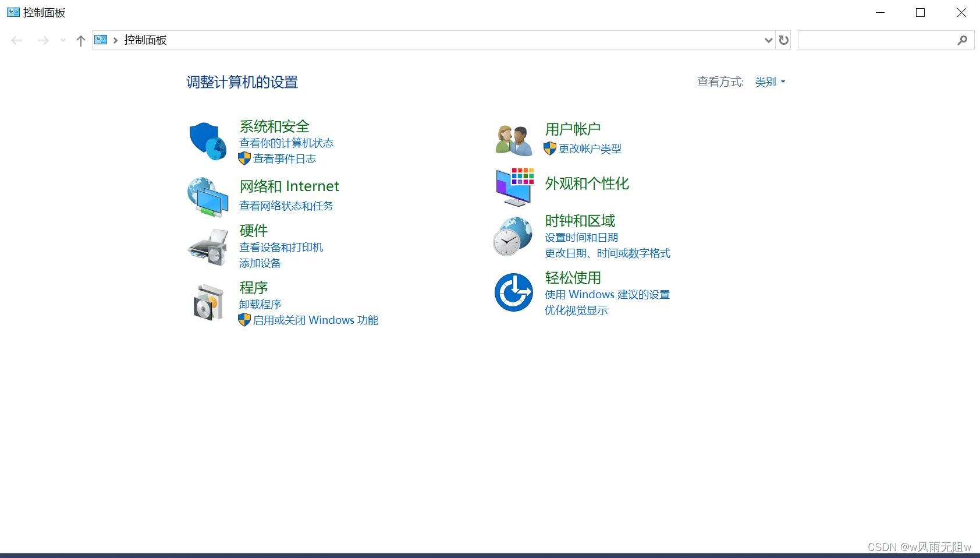Click the Programs disc box icon

coord(208,302)
